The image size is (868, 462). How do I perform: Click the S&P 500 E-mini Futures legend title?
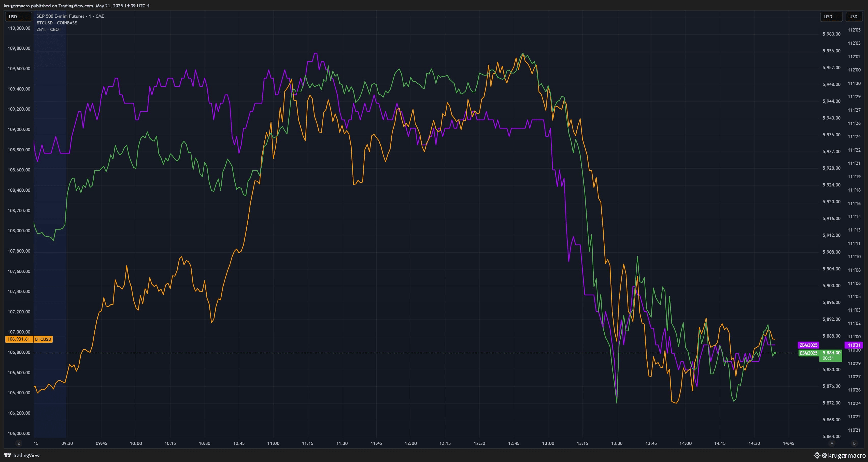[70, 16]
